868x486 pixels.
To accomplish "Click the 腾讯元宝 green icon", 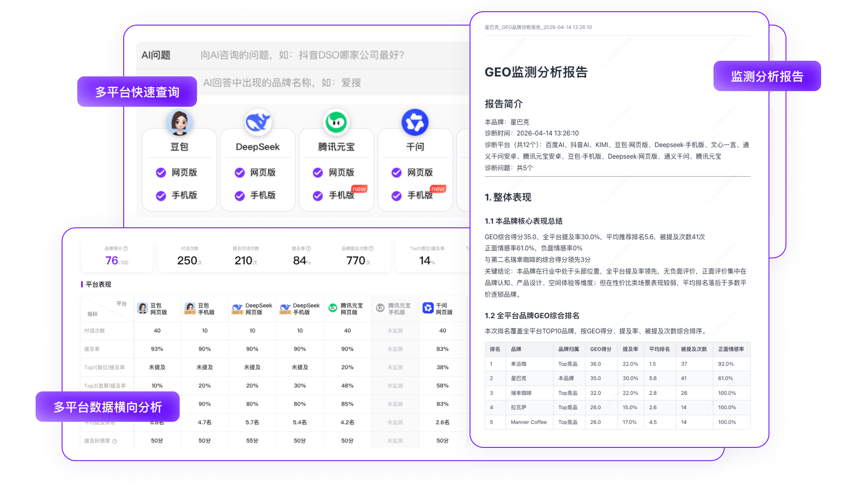I will click(x=336, y=122).
